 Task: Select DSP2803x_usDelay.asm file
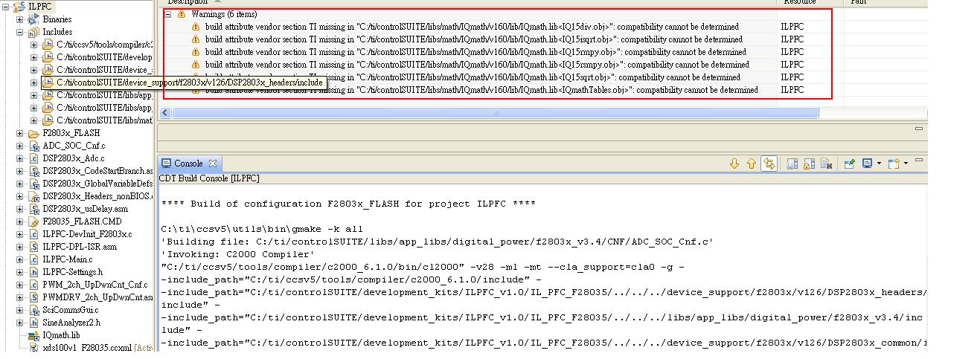85,209
